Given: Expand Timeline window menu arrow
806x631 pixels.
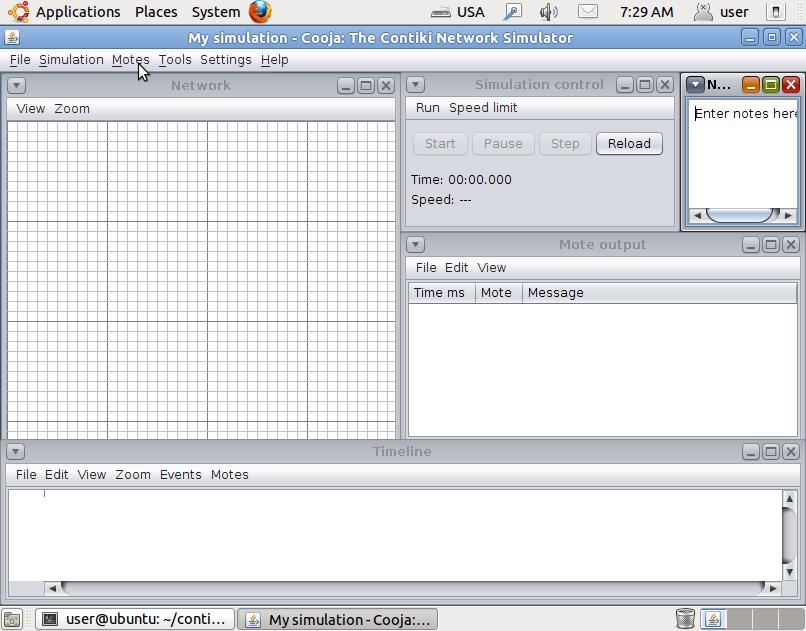Looking at the screenshot, I should coord(16,452).
